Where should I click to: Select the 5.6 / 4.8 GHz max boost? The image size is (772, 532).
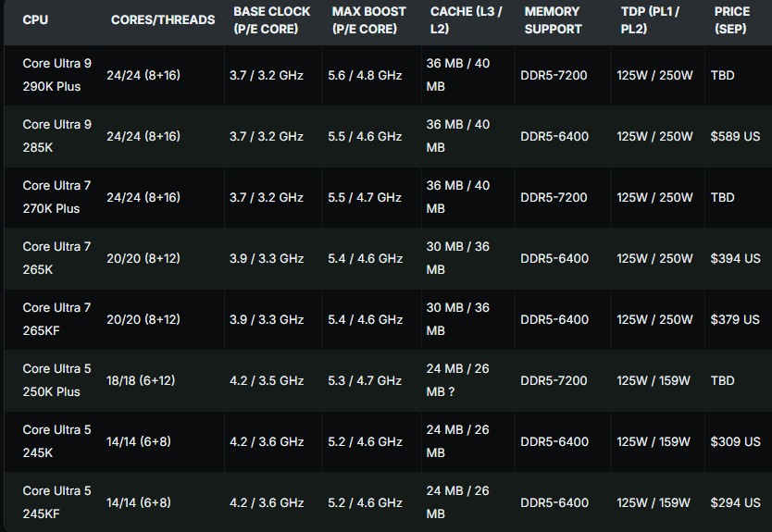coord(365,75)
